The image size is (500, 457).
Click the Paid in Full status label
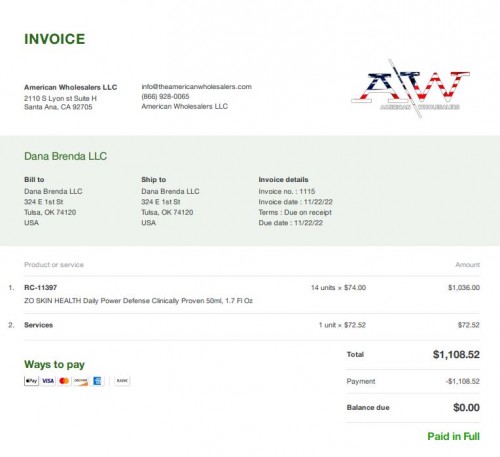[453, 436]
